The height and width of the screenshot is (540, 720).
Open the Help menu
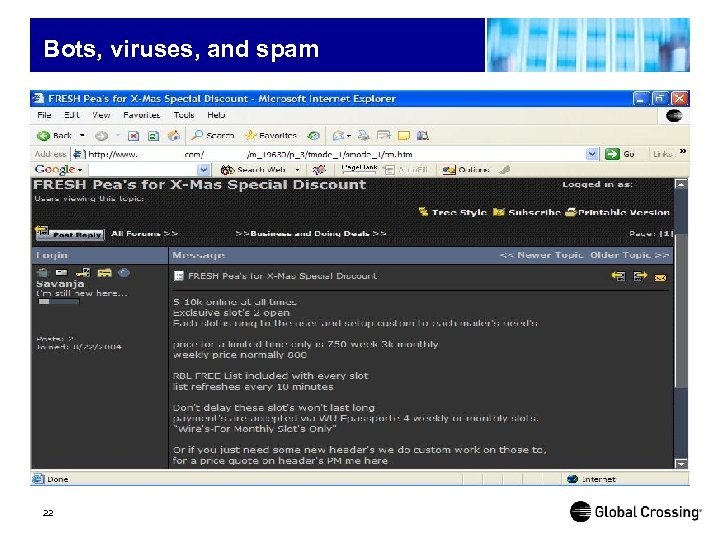pos(216,115)
